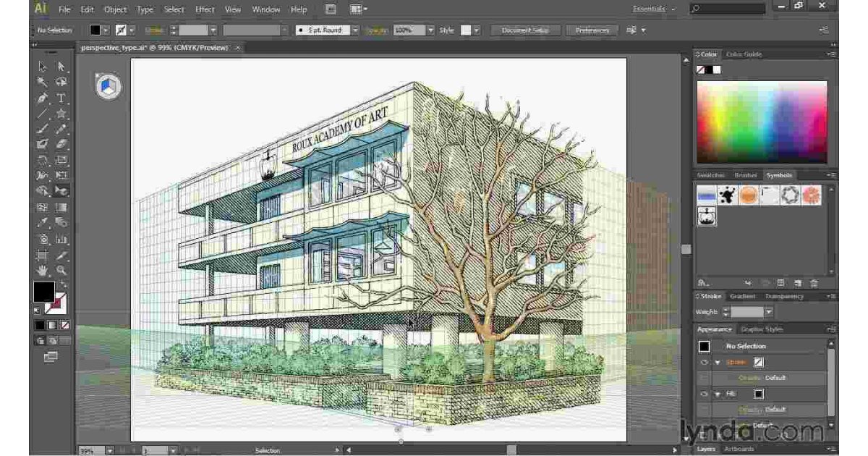The image size is (868, 456).
Task: Click the Document Setup button
Action: (526, 30)
